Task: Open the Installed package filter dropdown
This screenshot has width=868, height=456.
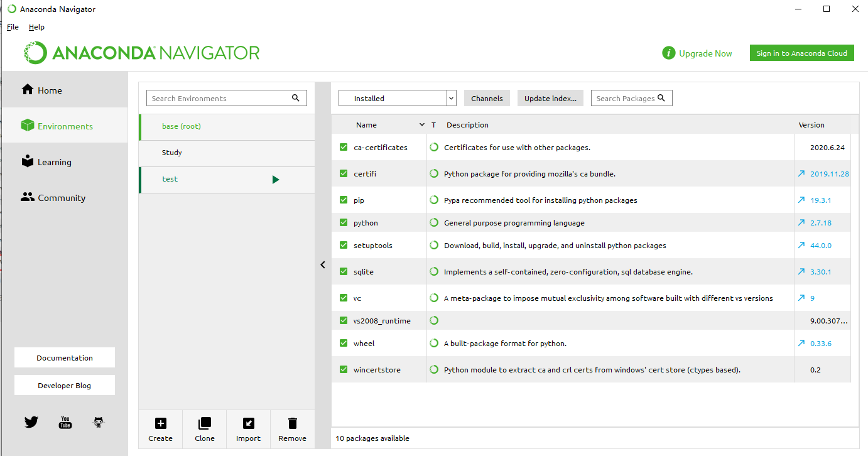Action: 397,98
